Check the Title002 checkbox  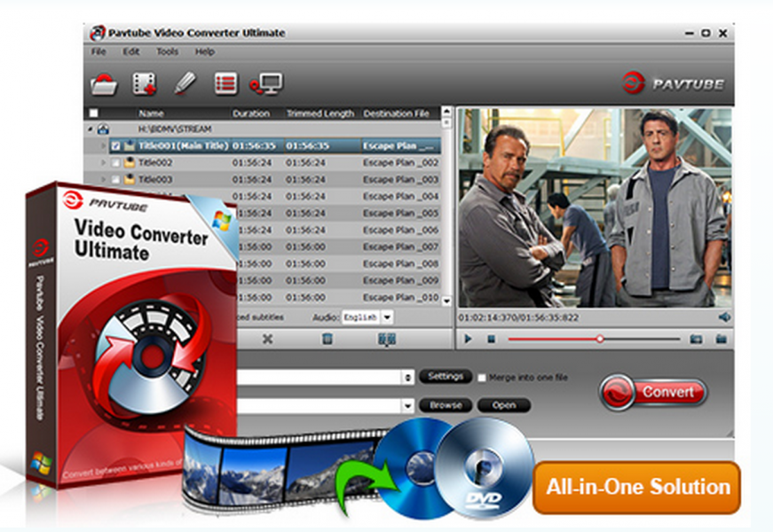pyautogui.click(x=115, y=163)
